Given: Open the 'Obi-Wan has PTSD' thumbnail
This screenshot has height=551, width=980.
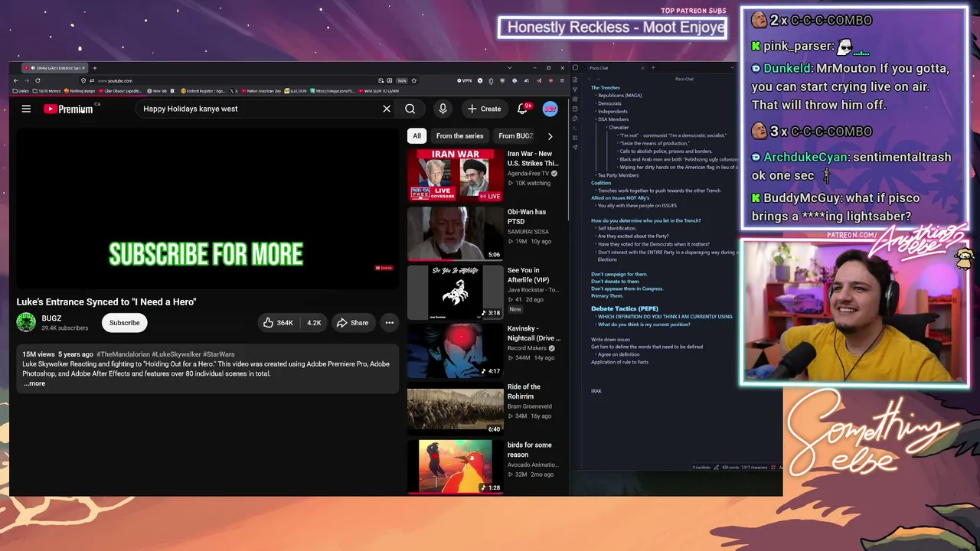Looking at the screenshot, I should coord(456,233).
